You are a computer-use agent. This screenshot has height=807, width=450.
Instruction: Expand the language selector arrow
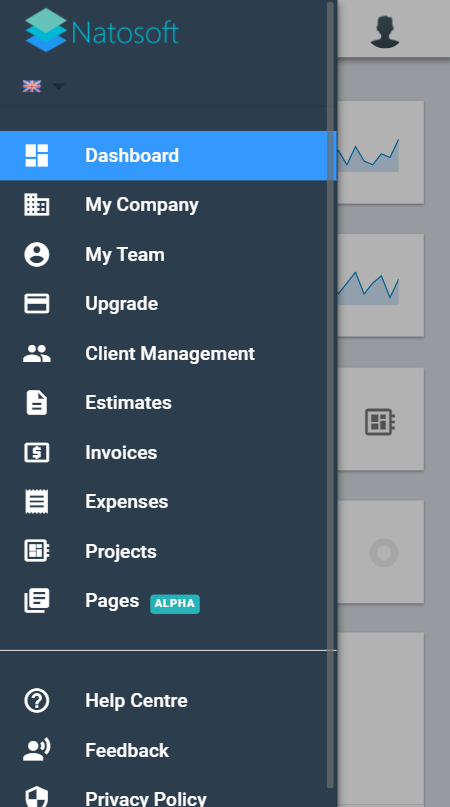pyautogui.click(x=58, y=86)
